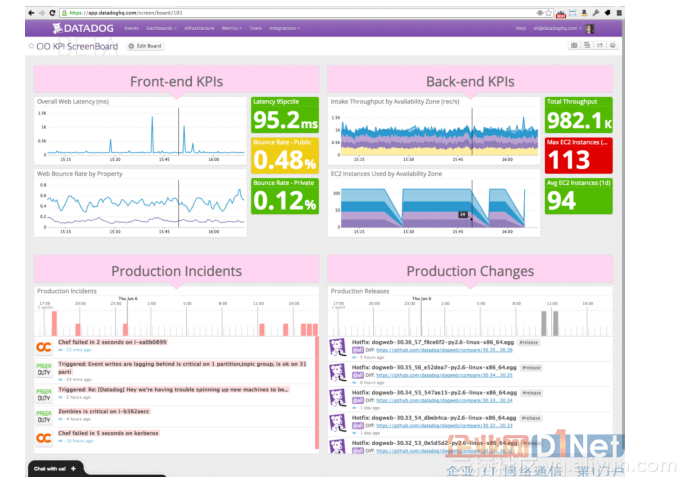This screenshot has width=688, height=488.
Task: Click the first board view icon at top right
Action: coord(574,45)
